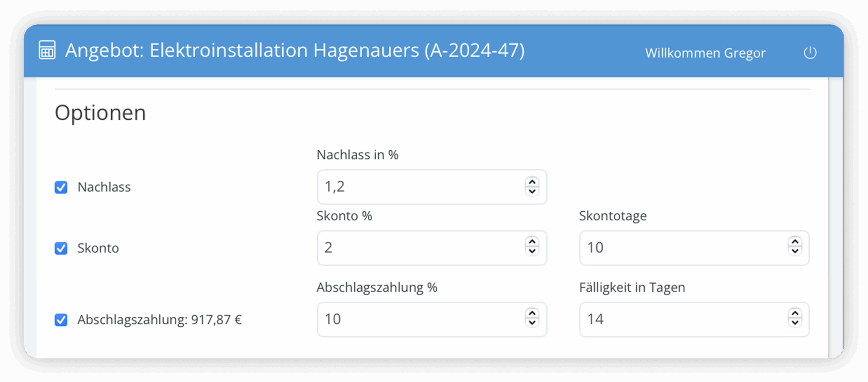Select the Fälligkeit in Tagen field
The height and width of the screenshot is (382, 868).
[694, 319]
